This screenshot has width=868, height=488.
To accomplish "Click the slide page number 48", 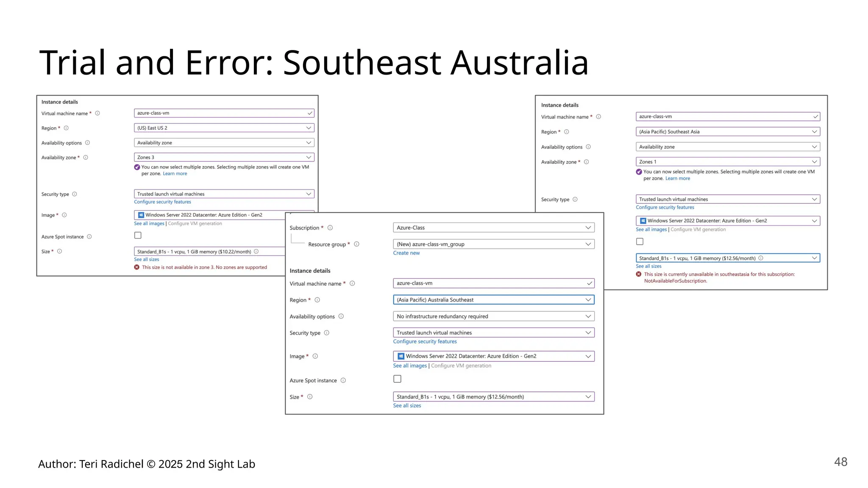I will 840,462.
